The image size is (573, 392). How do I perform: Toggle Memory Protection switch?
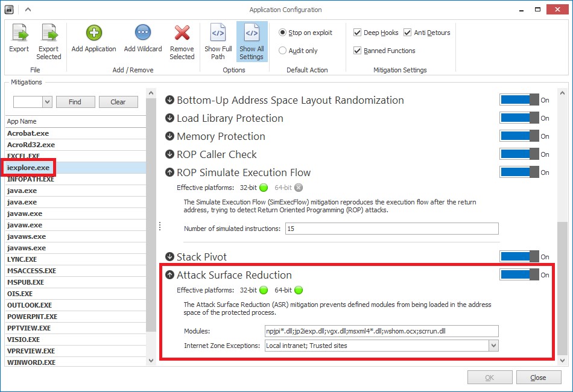pos(519,136)
